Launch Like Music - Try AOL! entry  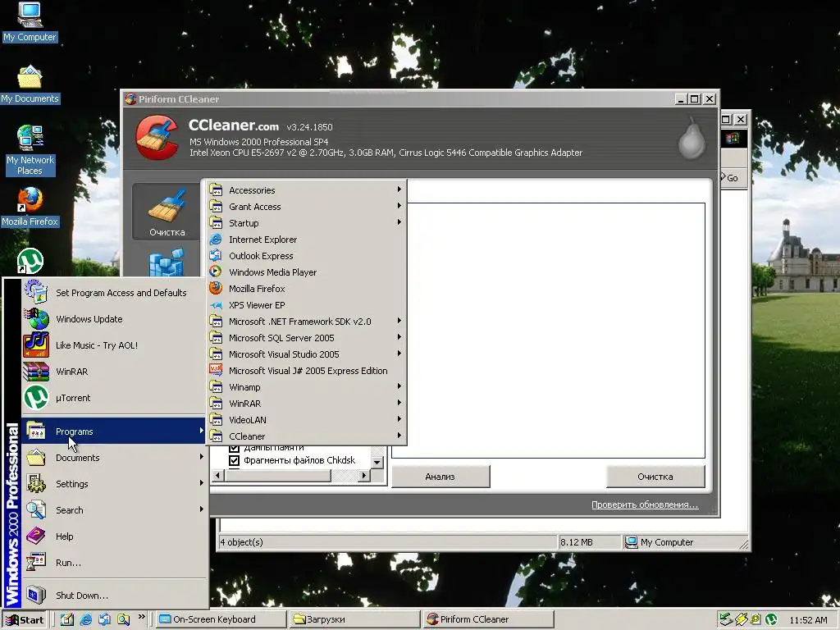(x=113, y=345)
